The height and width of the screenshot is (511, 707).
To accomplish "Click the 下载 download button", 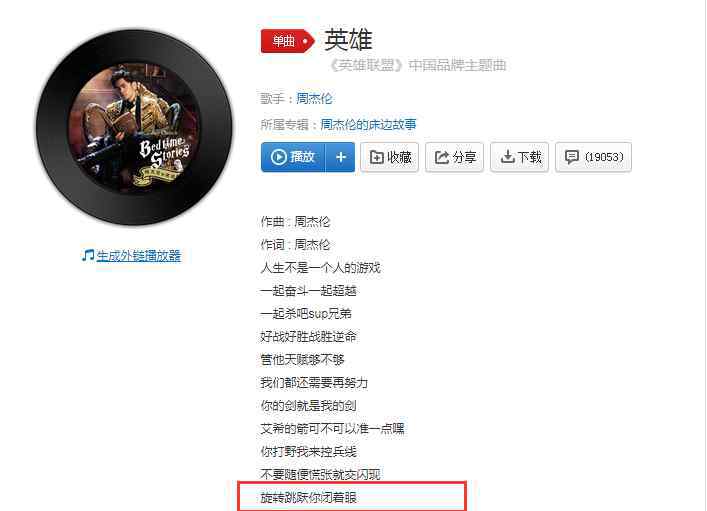I will [519, 157].
